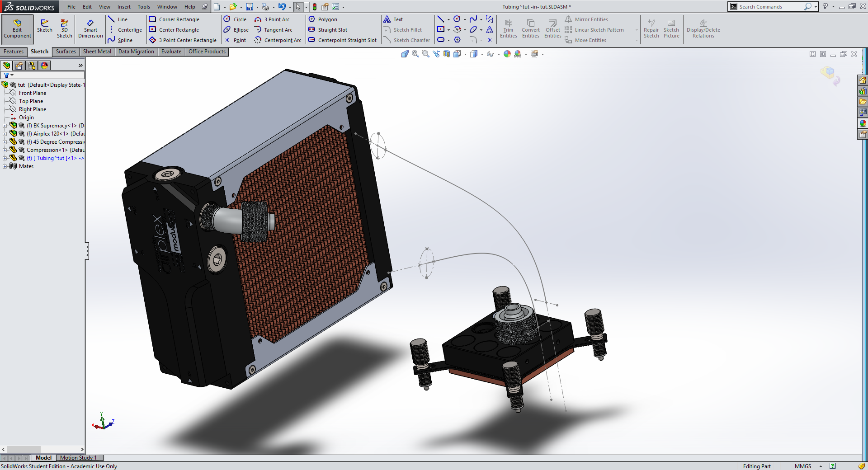Open the Hide/Show Items dropdown arrow
Screen dimensions: 868x470
pos(499,54)
